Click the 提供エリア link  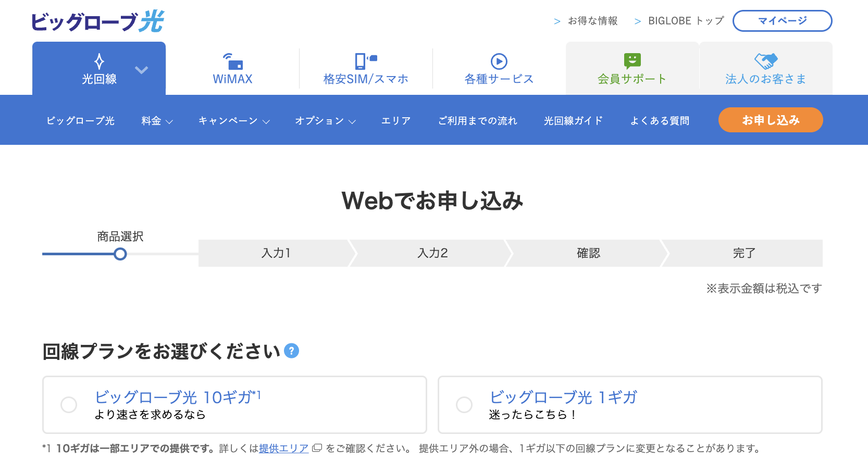pos(284,448)
